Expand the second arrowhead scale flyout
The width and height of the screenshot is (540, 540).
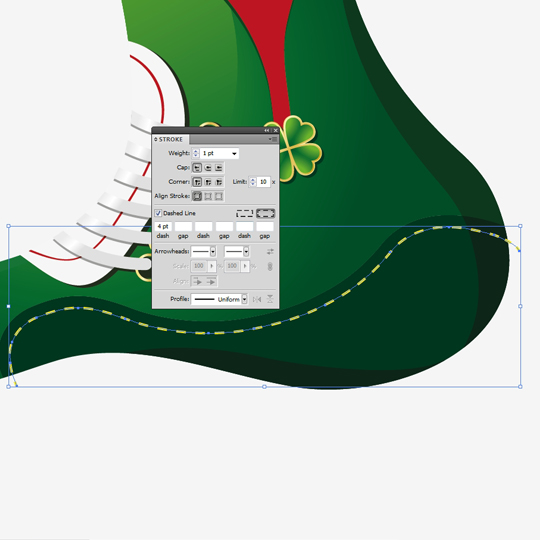(x=245, y=266)
